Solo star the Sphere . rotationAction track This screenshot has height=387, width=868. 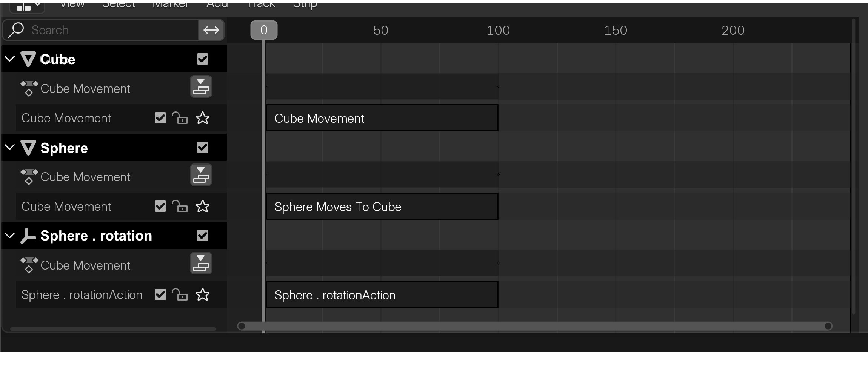point(203,295)
